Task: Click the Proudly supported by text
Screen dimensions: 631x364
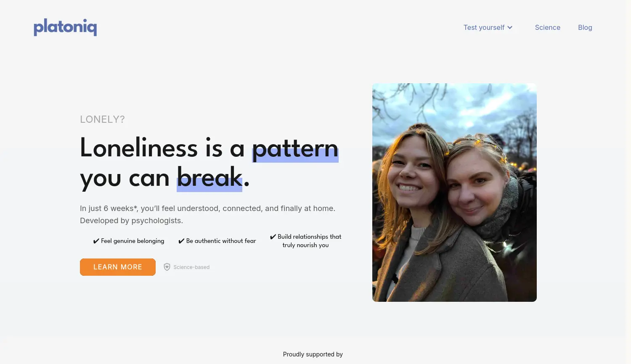Action: pyautogui.click(x=313, y=354)
